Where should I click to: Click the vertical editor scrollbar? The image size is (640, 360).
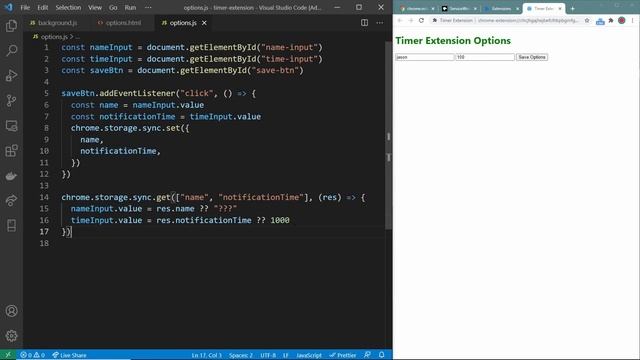click(x=389, y=135)
